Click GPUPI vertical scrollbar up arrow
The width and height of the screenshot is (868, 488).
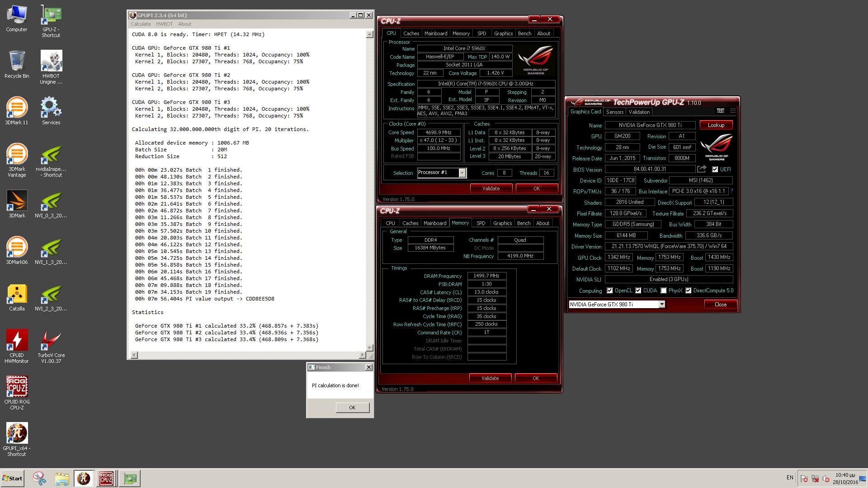(369, 34)
